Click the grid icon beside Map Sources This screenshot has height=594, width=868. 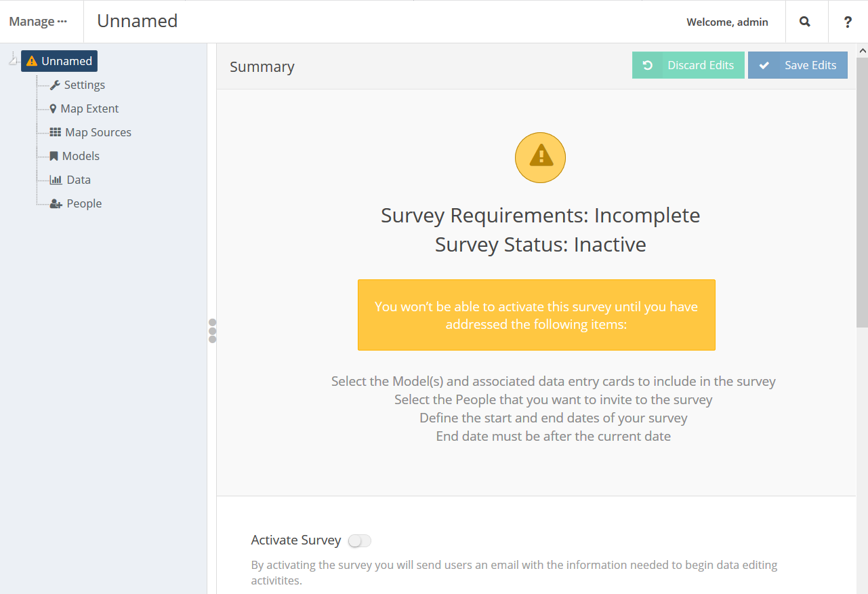coord(56,132)
